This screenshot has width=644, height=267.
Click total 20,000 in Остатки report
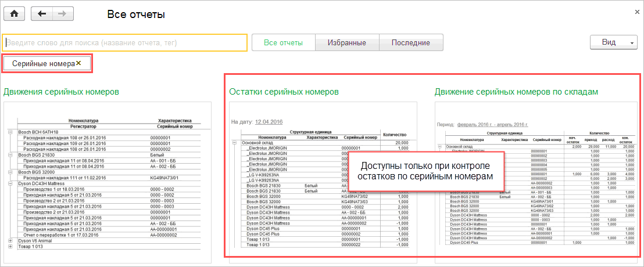pos(402,143)
